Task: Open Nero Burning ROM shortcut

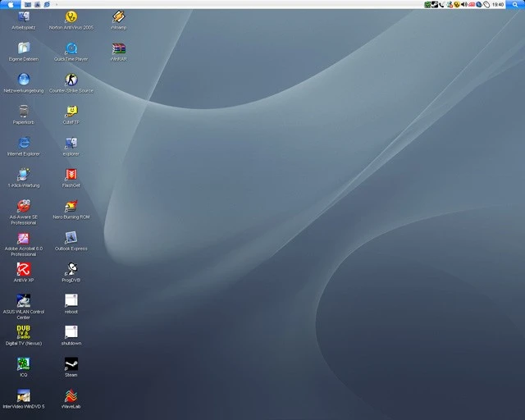Action: (x=71, y=206)
